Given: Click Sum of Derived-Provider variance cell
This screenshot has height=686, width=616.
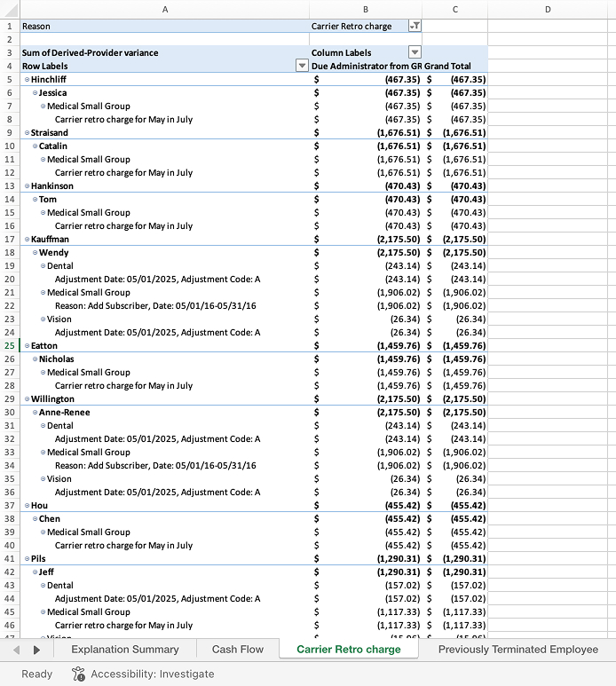Looking at the screenshot, I should (164, 53).
